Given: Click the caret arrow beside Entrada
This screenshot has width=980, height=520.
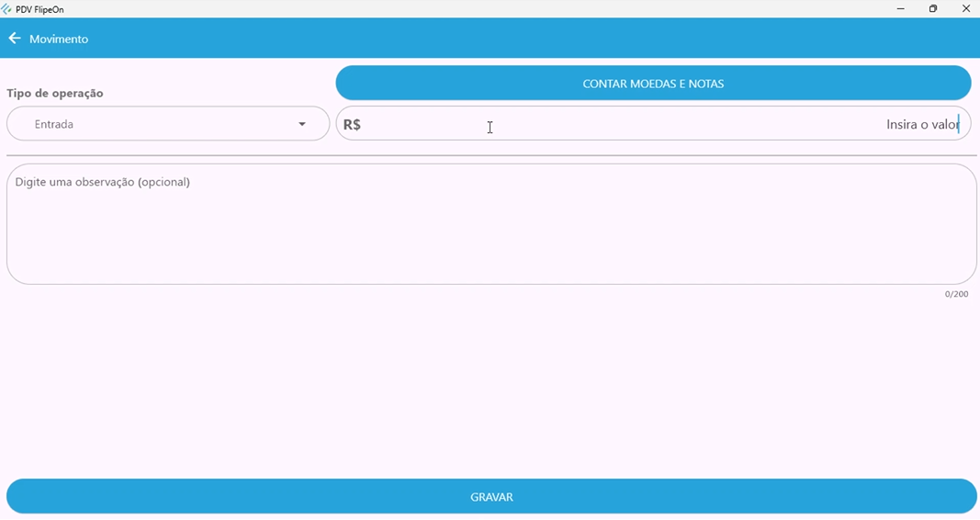Looking at the screenshot, I should tap(302, 124).
